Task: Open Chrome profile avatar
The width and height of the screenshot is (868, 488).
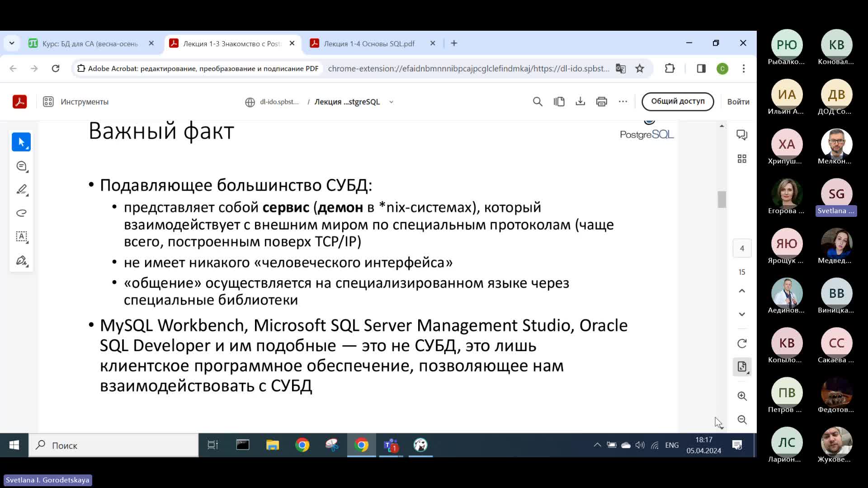Action: tap(722, 69)
